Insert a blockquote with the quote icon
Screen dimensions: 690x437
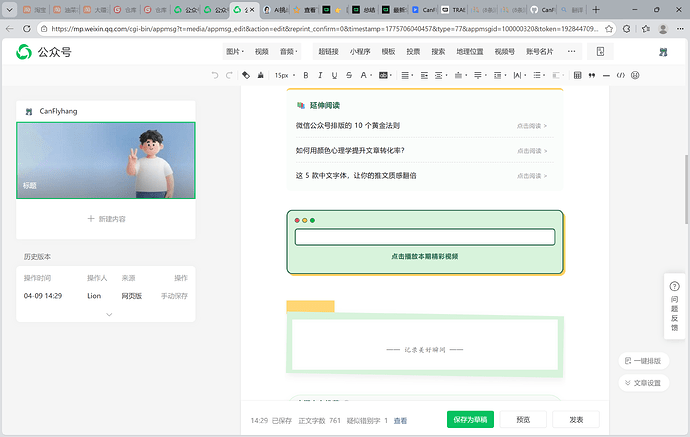point(591,75)
